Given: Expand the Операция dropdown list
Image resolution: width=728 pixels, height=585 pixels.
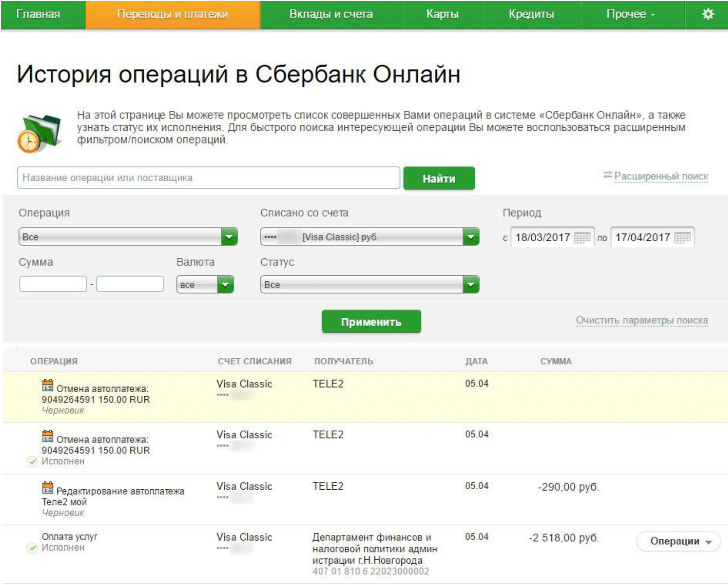Looking at the screenshot, I should [229, 237].
